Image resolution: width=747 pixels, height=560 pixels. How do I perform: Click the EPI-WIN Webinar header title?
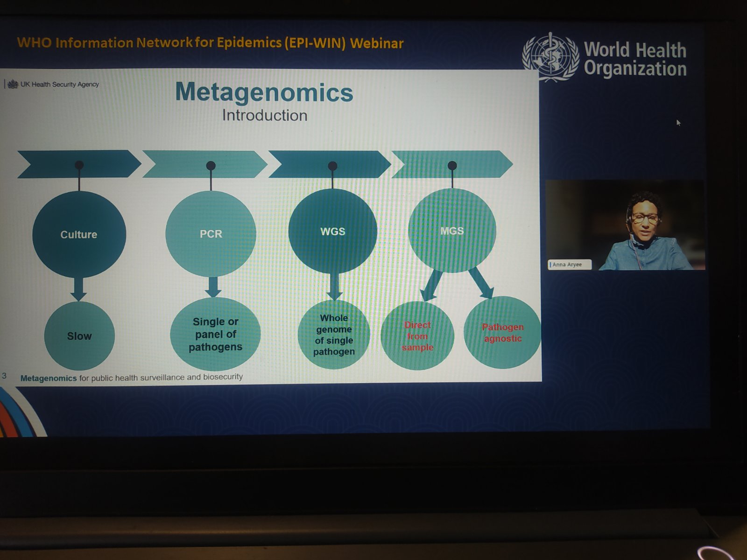pyautogui.click(x=210, y=43)
